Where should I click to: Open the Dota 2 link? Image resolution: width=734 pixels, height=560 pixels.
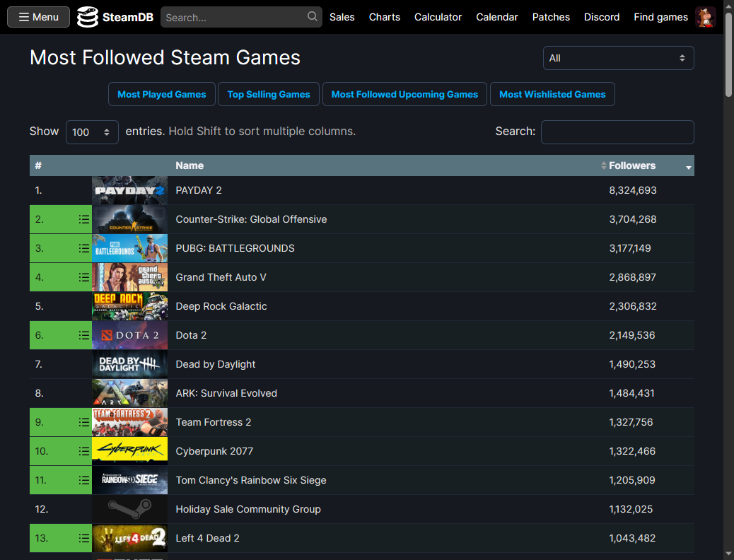pyautogui.click(x=191, y=335)
